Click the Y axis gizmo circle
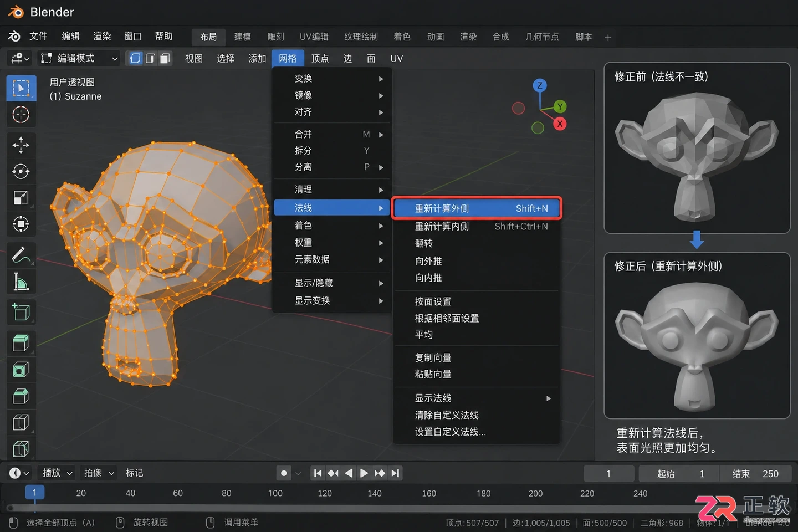 tap(560, 106)
